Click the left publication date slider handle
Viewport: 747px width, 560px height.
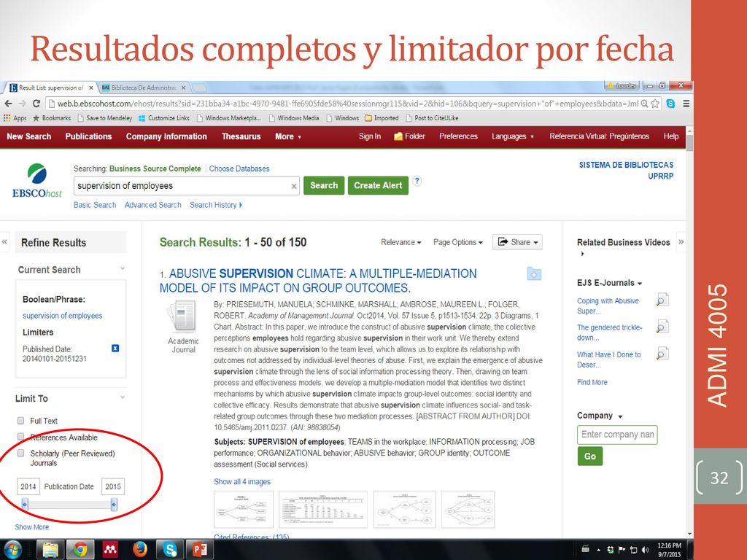point(25,505)
